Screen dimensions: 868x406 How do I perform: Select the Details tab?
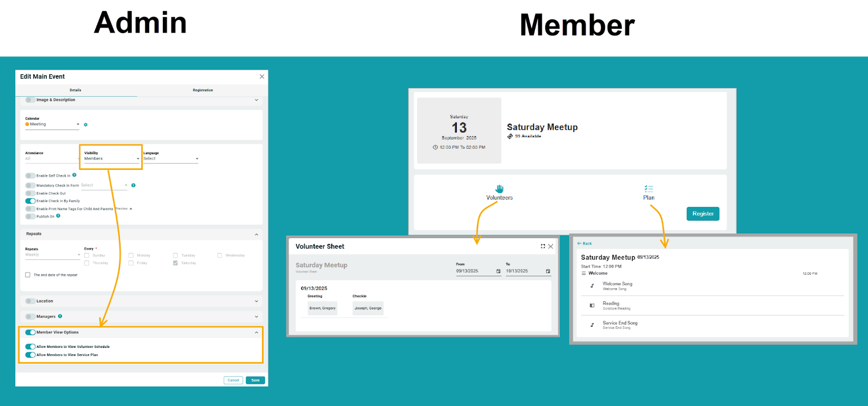pyautogui.click(x=75, y=90)
